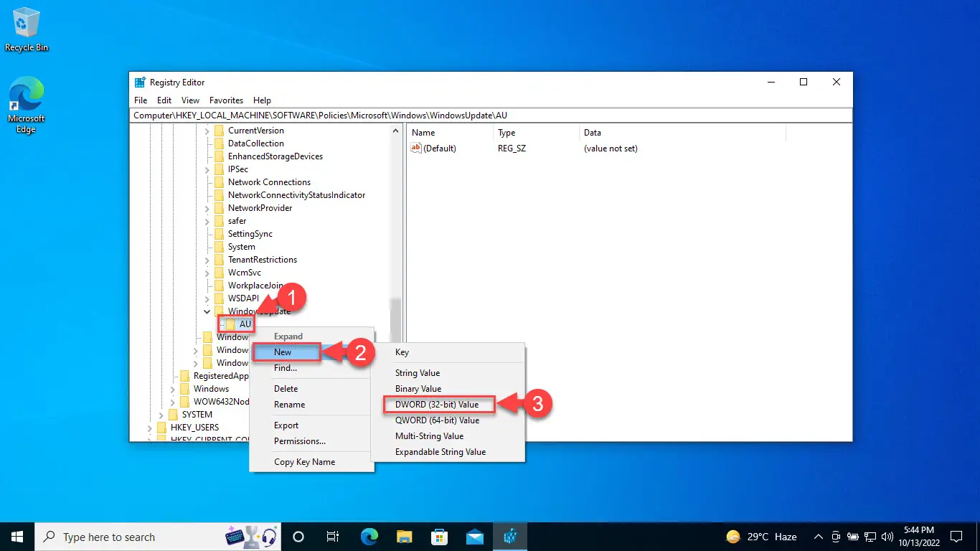Expand the IPSec key
This screenshot has height=551, width=980.
click(207, 169)
